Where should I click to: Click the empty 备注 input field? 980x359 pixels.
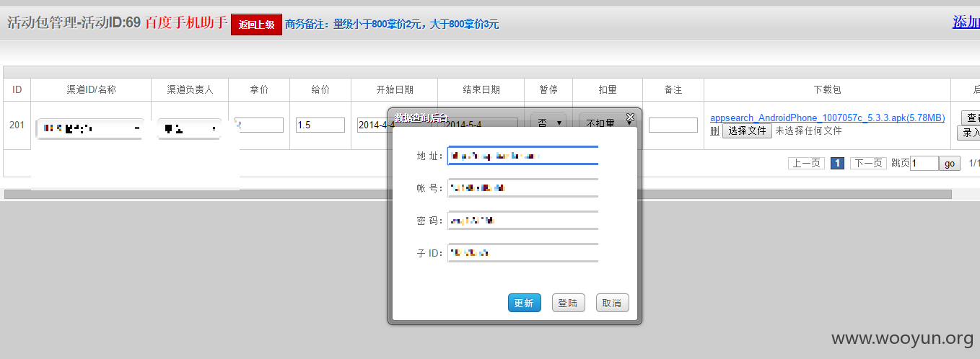click(673, 125)
